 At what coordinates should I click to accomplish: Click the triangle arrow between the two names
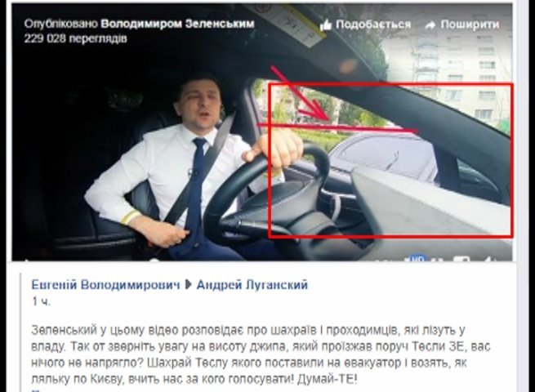click(188, 284)
